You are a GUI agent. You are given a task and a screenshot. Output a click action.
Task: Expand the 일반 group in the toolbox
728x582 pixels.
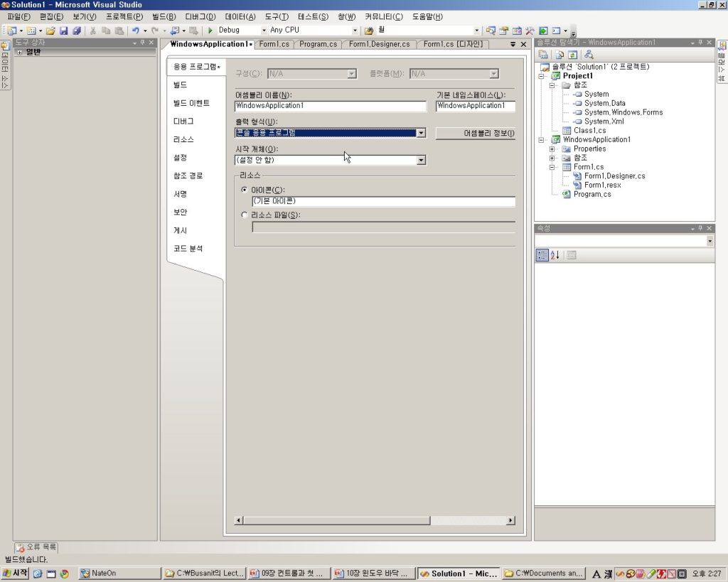point(19,52)
